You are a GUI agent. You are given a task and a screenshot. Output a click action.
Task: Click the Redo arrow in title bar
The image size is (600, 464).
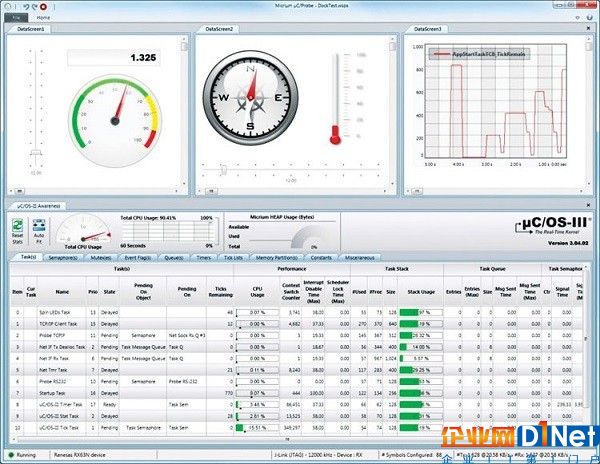coord(34,7)
